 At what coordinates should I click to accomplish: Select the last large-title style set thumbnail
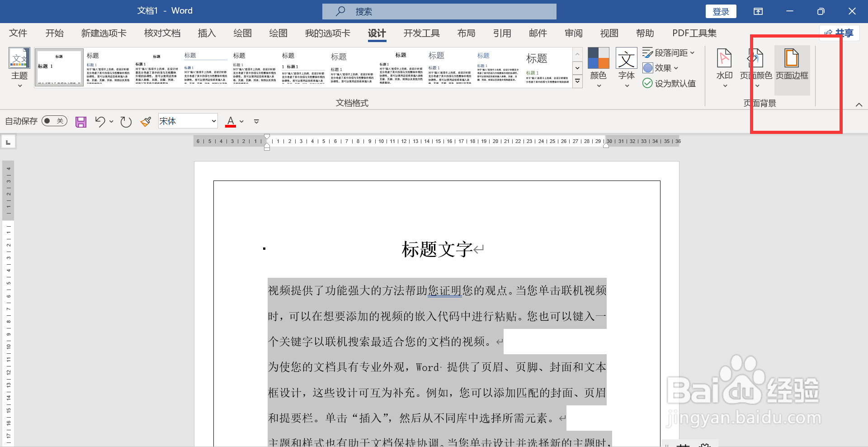tap(547, 67)
